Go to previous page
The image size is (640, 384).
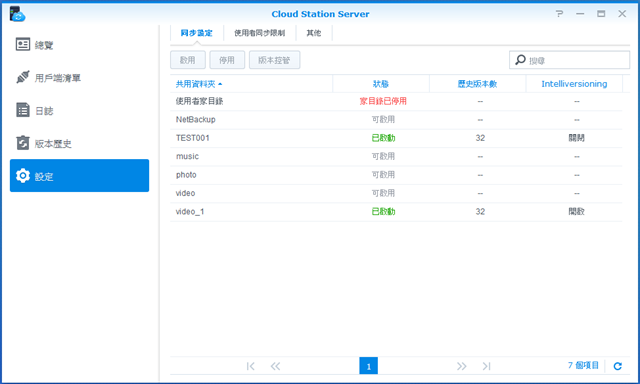(x=276, y=366)
